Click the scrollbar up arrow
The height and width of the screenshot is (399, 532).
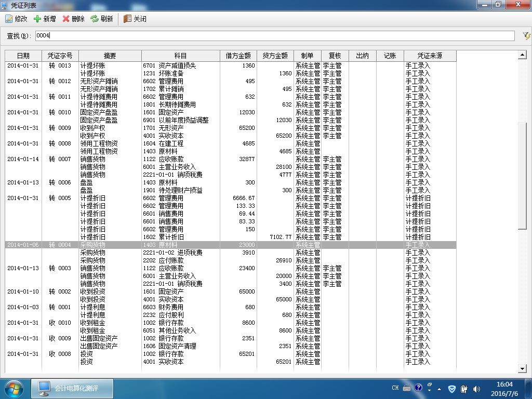point(522,55)
